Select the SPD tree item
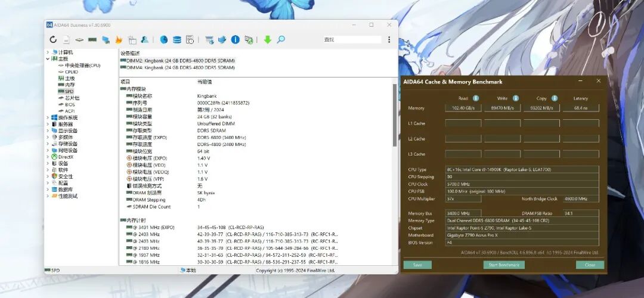The height and width of the screenshot is (298, 644). click(x=66, y=92)
